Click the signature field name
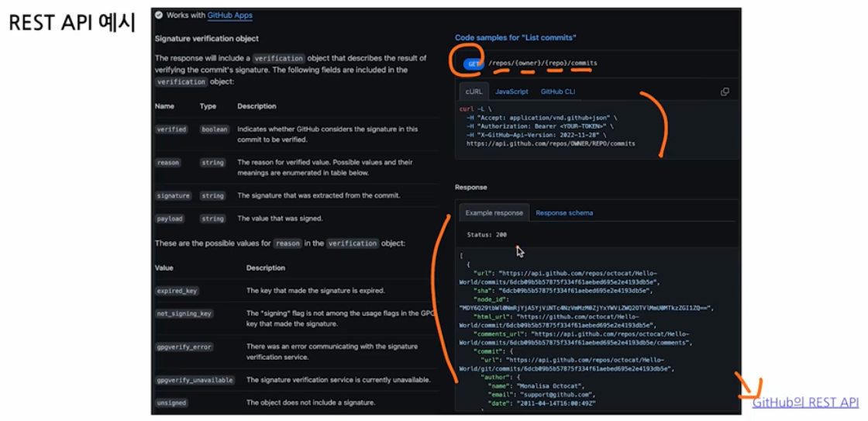This screenshot has height=421, width=868. click(x=174, y=196)
